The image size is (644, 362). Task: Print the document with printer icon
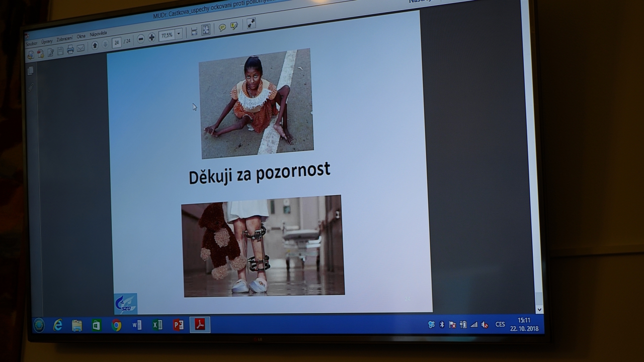point(70,50)
